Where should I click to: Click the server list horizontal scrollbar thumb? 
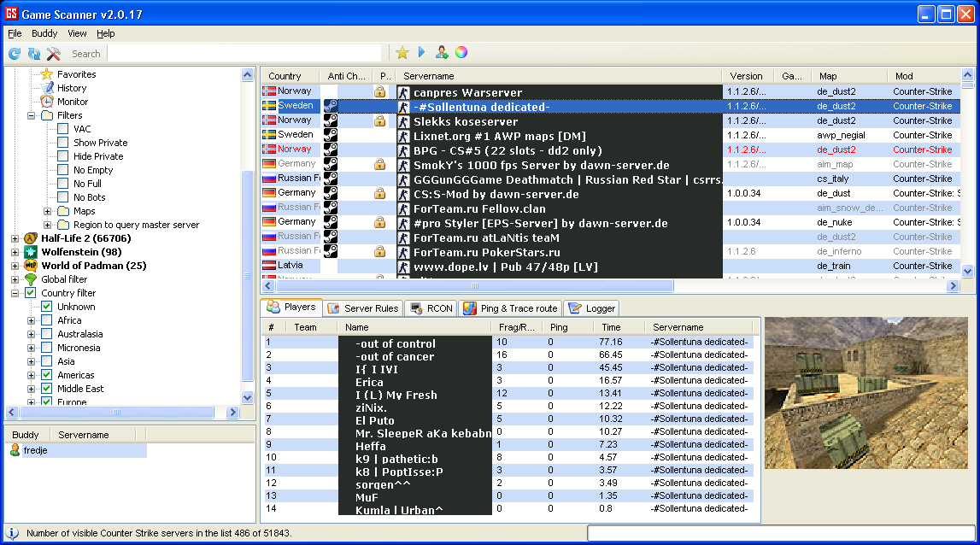pyautogui.click(x=474, y=285)
